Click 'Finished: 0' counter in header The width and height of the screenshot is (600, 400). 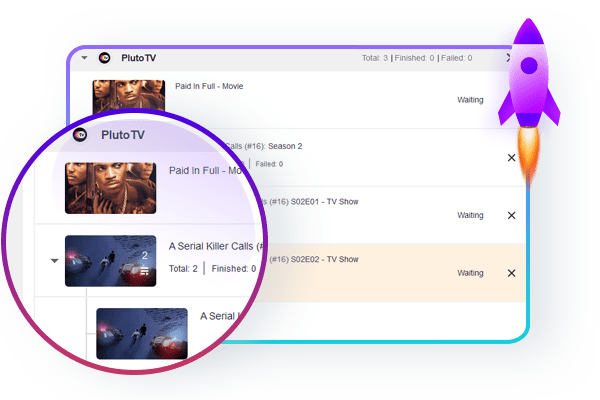coord(414,58)
